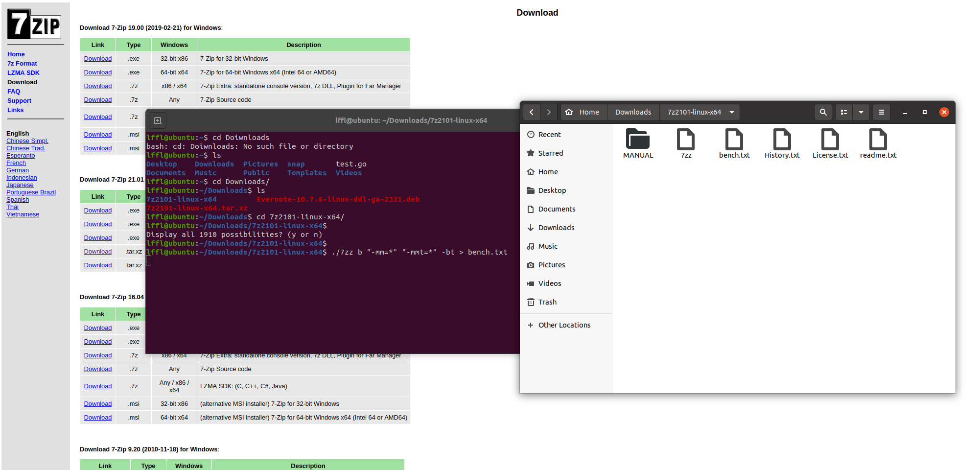980x470 pixels.
Task: Navigate back using the previous arrow in Files
Action: click(531, 112)
